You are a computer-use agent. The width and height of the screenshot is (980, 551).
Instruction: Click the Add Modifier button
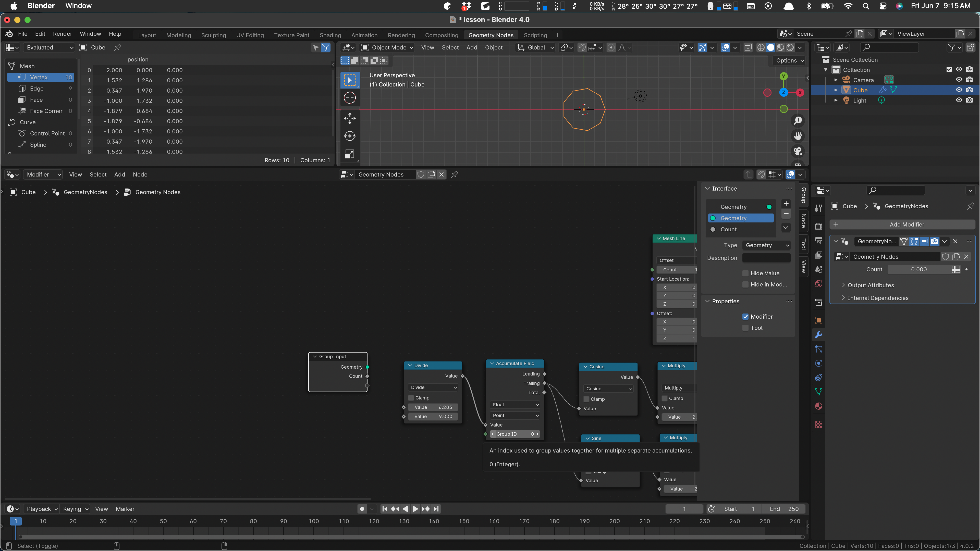(902, 225)
